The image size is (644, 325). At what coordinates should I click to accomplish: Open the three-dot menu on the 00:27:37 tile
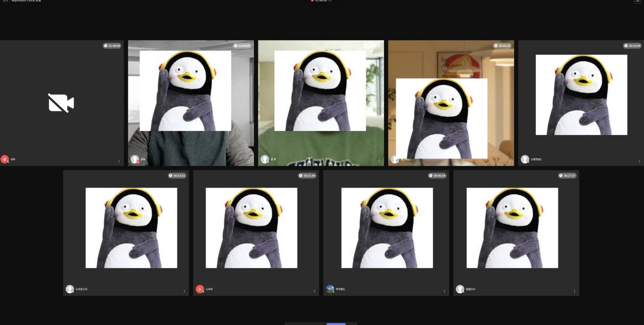point(574,291)
